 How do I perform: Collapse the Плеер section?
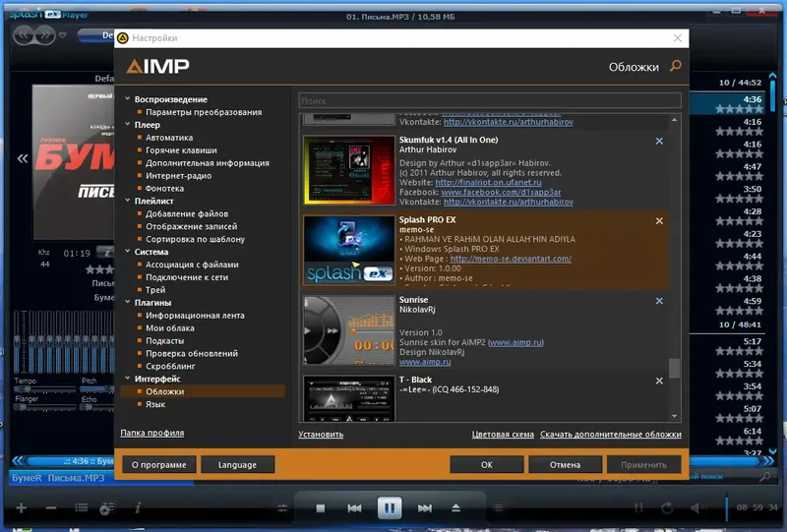click(x=128, y=124)
